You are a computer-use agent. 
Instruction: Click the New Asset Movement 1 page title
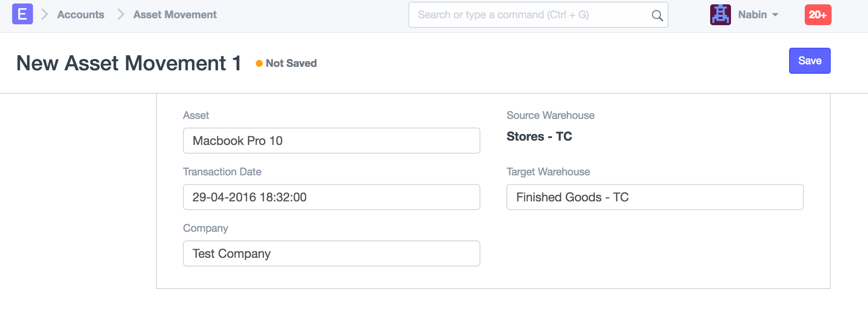[129, 63]
